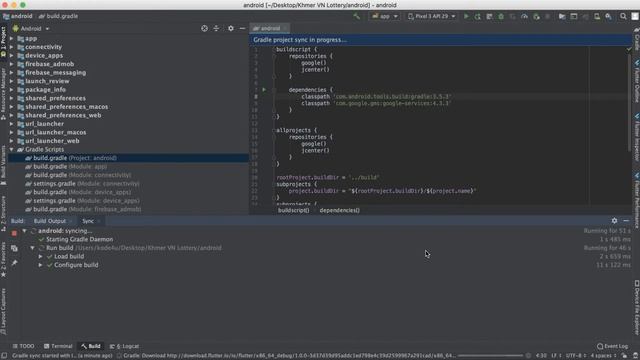Click the collapse all icon in Project panel
640x360 pixels.
click(x=216, y=28)
